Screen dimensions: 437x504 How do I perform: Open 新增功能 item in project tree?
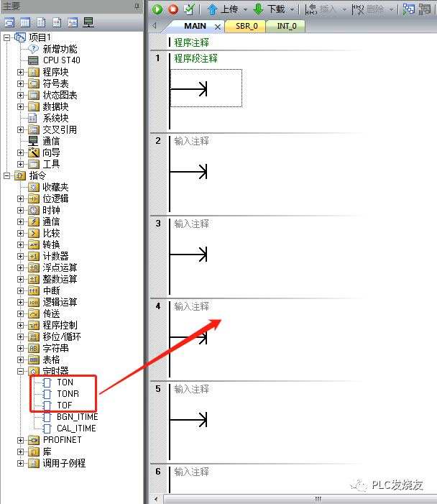pyautogui.click(x=60, y=49)
